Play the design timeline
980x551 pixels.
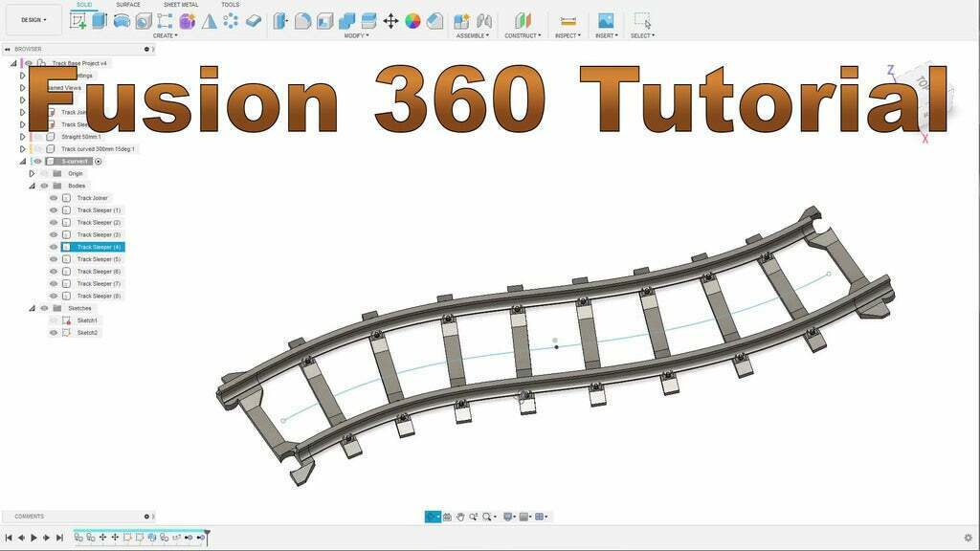click(33, 538)
